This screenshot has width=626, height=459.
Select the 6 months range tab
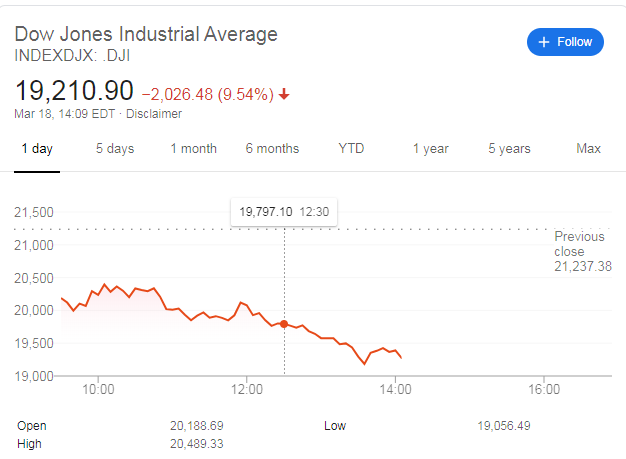pos(272,149)
